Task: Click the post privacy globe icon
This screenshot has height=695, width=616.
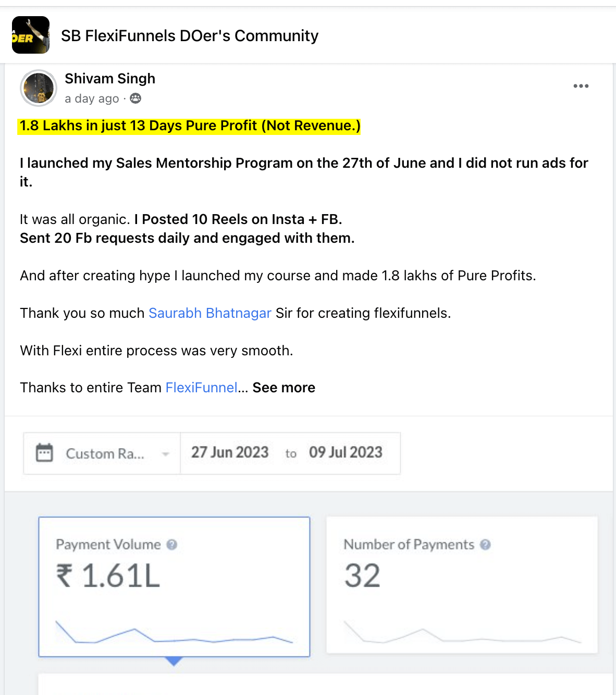Action: pyautogui.click(x=135, y=98)
